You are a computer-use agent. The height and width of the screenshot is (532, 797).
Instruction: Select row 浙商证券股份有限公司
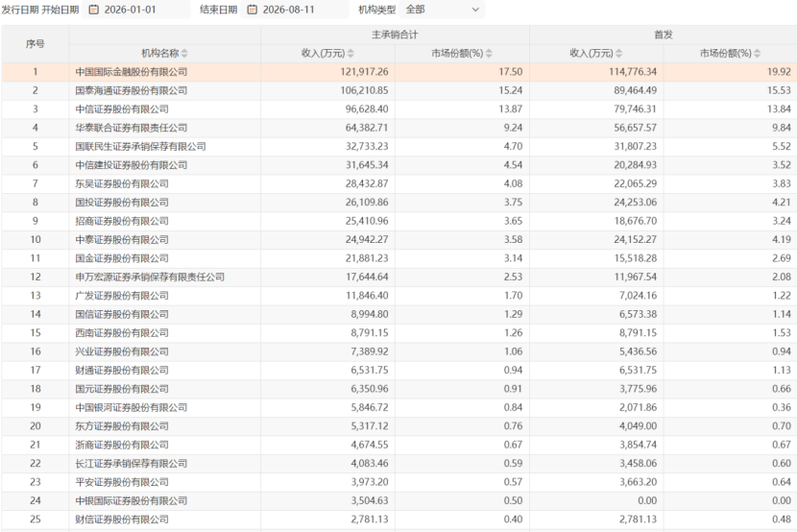(398, 445)
